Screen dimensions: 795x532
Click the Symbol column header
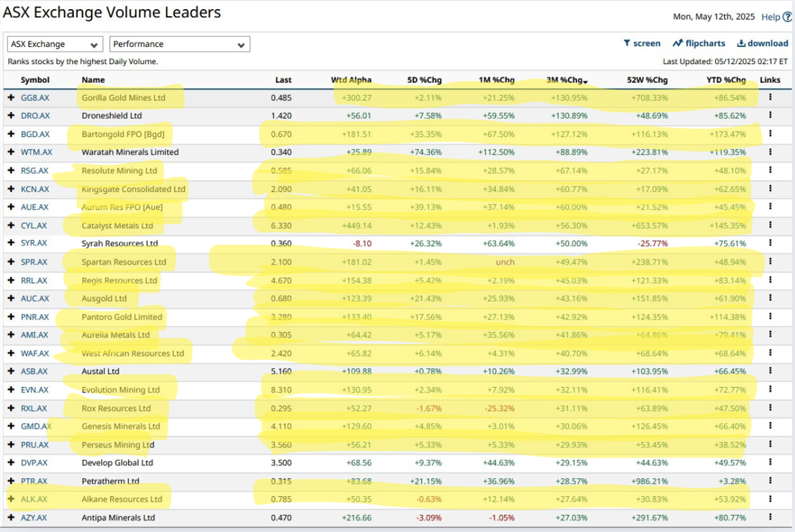35,80
